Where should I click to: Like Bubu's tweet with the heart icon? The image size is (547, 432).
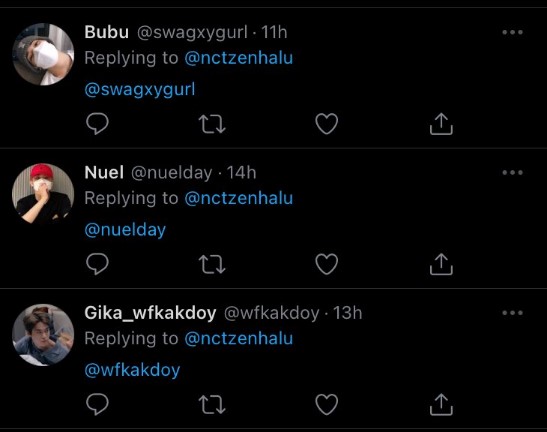click(327, 124)
